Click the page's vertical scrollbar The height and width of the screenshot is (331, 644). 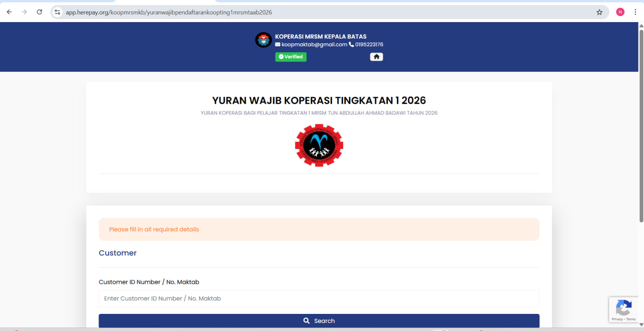tap(641, 126)
